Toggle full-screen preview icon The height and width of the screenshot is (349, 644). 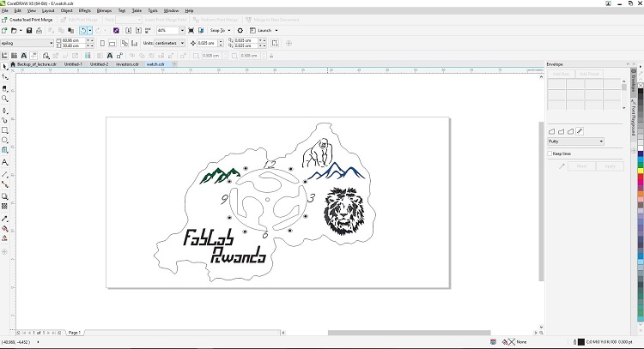click(x=191, y=30)
